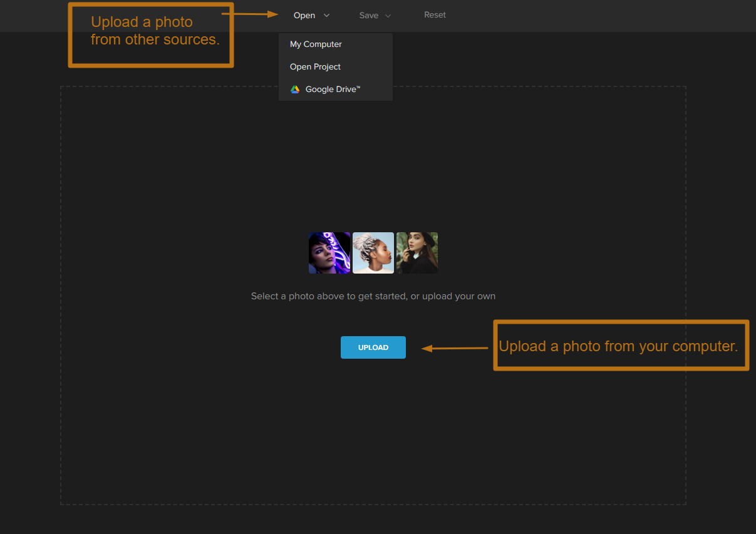Choose the white braided hair sample photo
This screenshot has width=756, height=534.
click(373, 253)
